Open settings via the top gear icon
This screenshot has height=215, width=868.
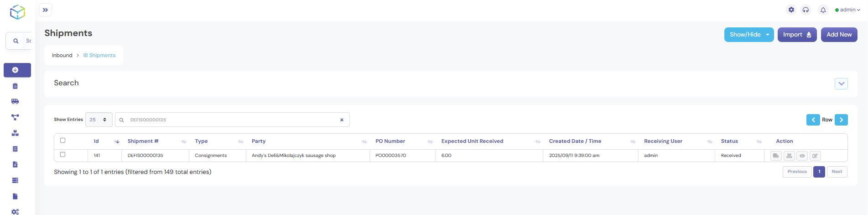791,10
